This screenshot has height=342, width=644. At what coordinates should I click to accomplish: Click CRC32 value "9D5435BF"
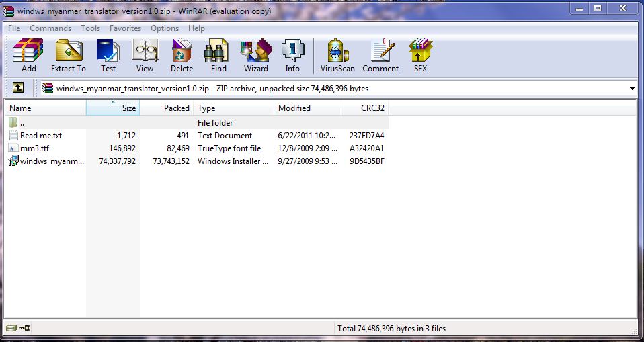pos(367,161)
